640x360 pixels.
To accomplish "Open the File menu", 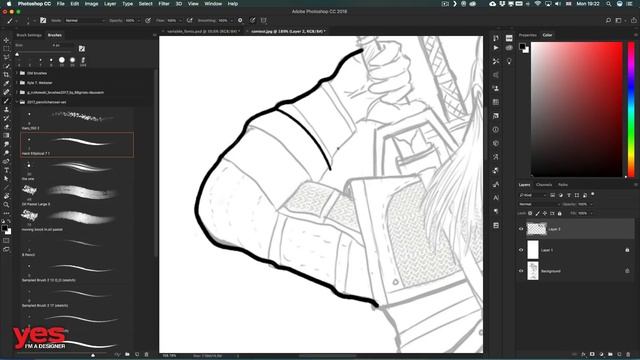I will pos(60,4).
